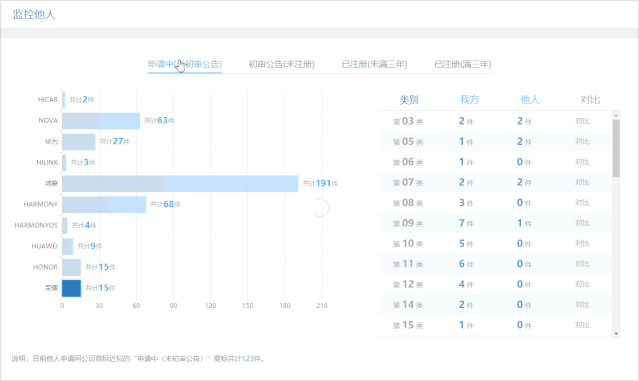
Task: Click the 第07类 row label
Action: point(408,182)
